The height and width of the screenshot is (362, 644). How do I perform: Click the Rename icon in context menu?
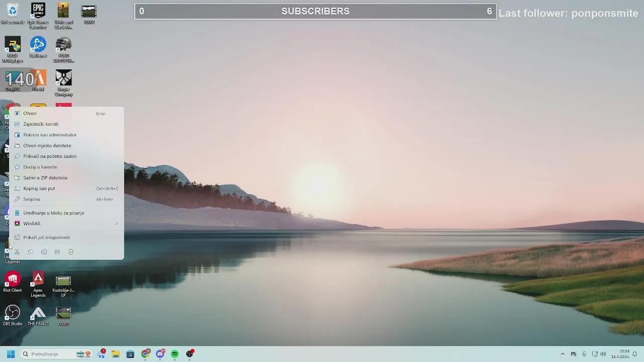pos(44,252)
